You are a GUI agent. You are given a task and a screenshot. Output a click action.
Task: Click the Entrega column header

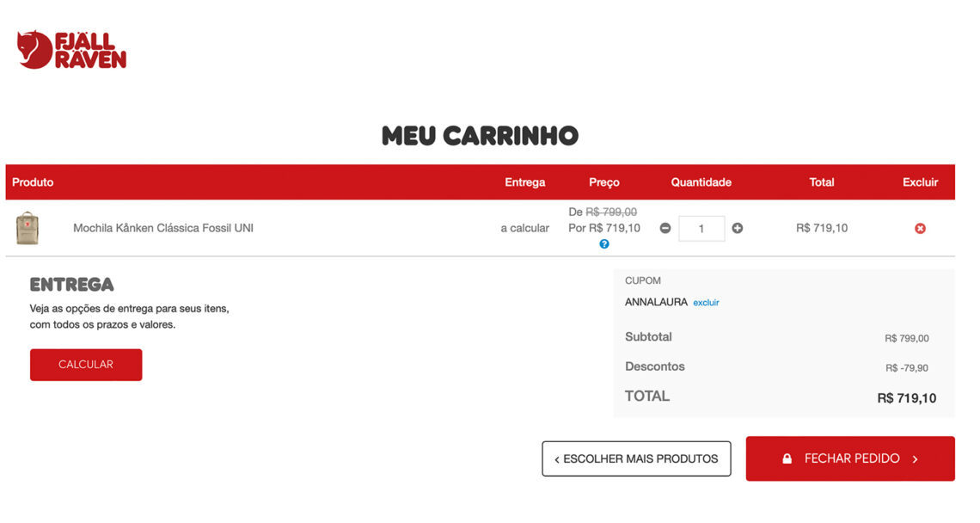(x=525, y=182)
